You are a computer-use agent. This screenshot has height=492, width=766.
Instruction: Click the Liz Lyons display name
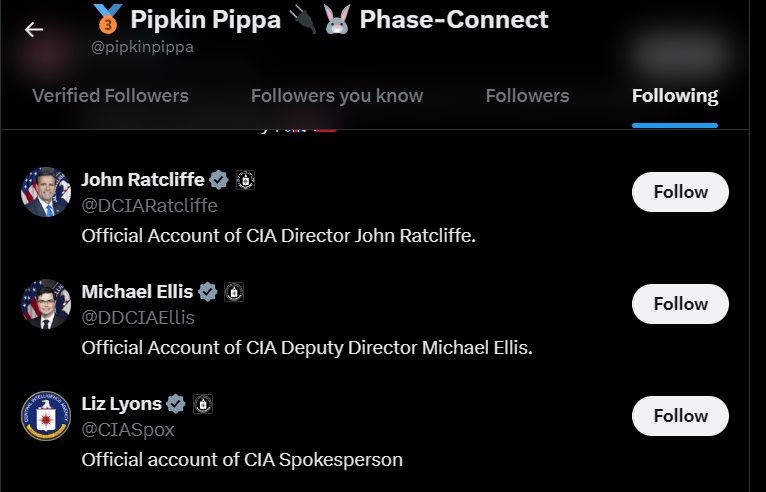click(x=121, y=404)
